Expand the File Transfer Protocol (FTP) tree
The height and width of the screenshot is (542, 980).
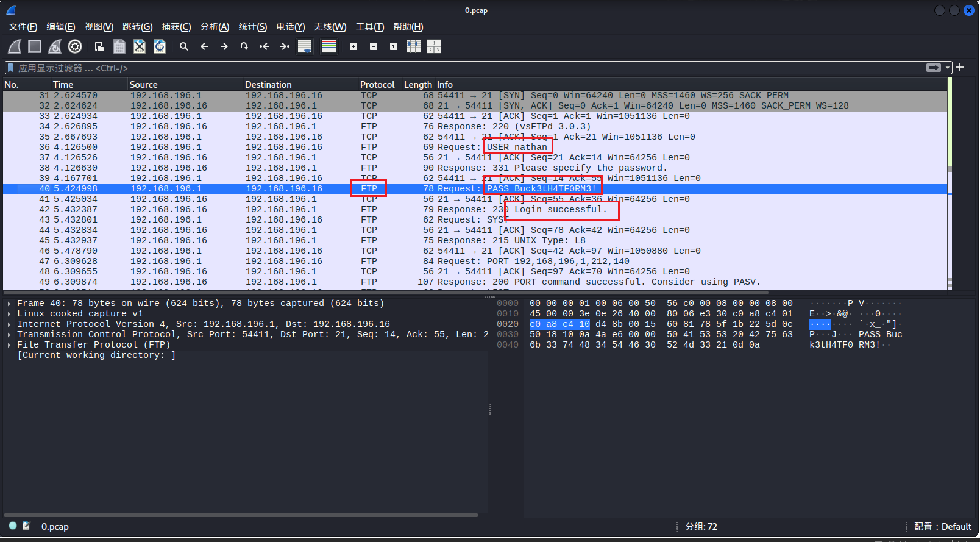click(x=9, y=345)
